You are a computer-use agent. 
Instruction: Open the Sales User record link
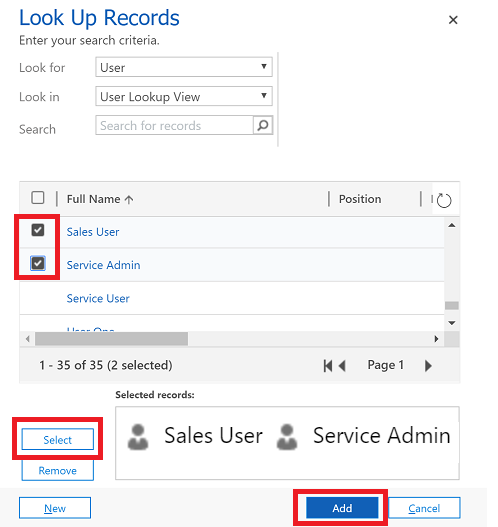(x=93, y=232)
